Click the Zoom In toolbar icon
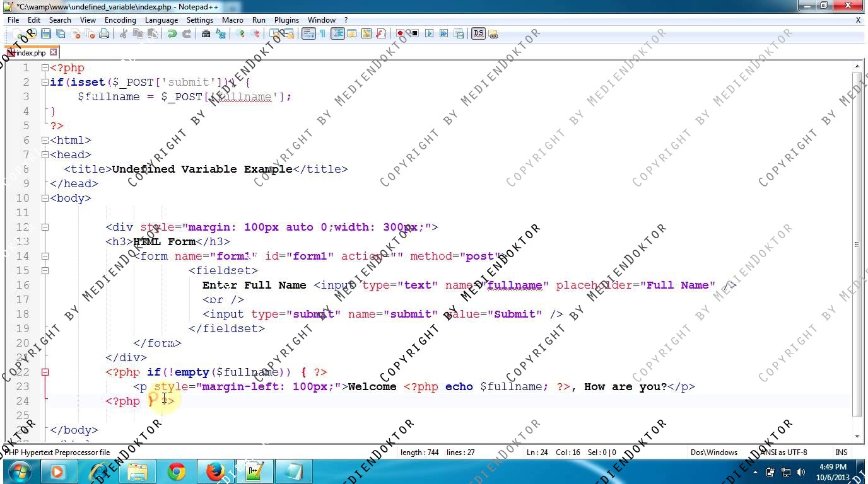868x484 pixels. [x=240, y=34]
